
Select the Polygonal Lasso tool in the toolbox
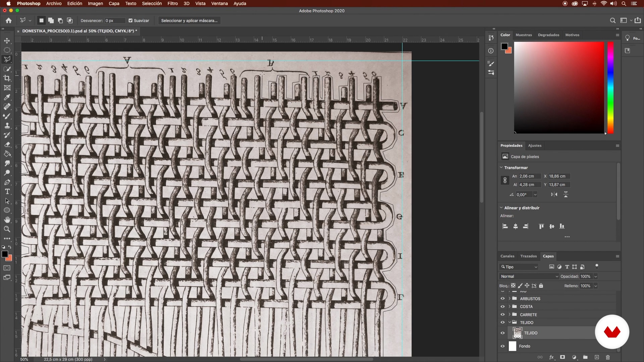coord(7,59)
